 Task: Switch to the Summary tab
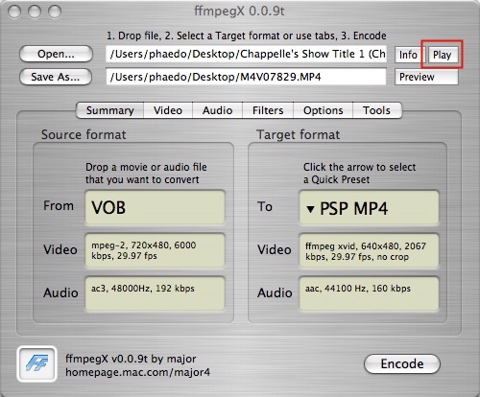110,110
